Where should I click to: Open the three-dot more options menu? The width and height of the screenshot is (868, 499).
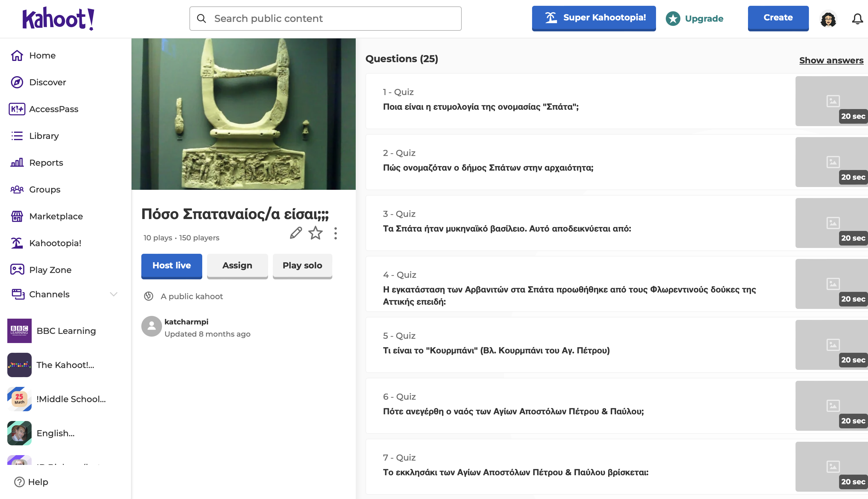pyautogui.click(x=335, y=233)
